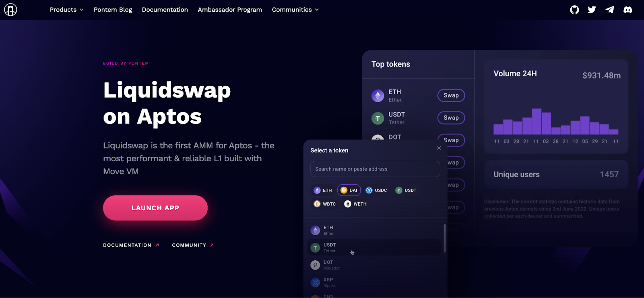
Task: Open the Ambassador Program page
Action: tap(230, 10)
